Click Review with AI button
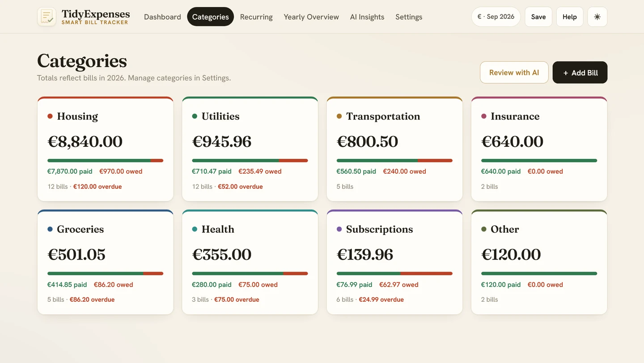This screenshot has width=644, height=363. point(514,73)
